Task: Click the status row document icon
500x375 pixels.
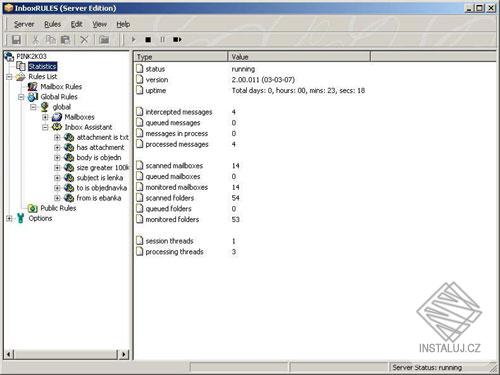Action: click(140, 69)
